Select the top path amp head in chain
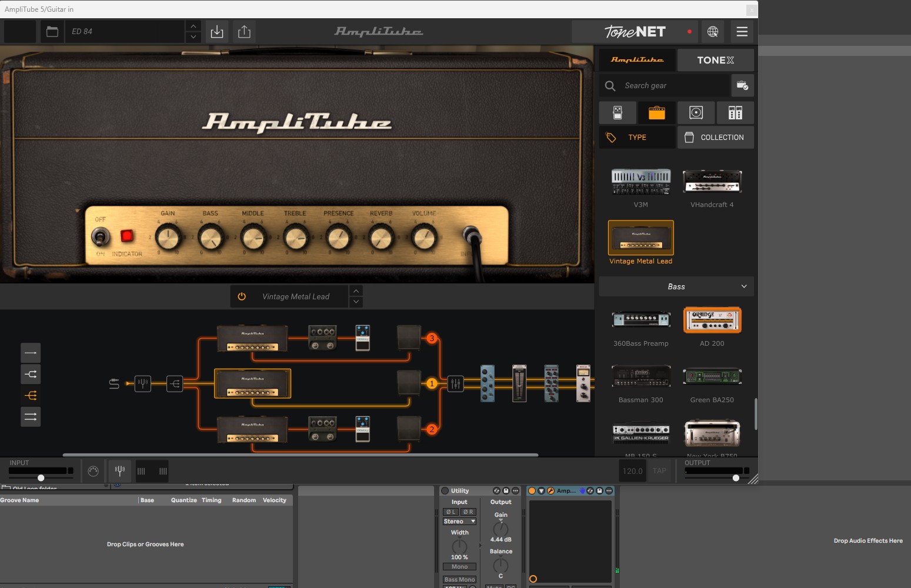The image size is (911, 588). coord(252,339)
